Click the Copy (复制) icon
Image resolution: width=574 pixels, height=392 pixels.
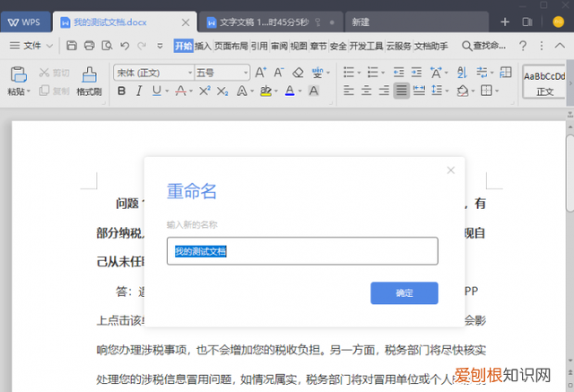[44, 91]
